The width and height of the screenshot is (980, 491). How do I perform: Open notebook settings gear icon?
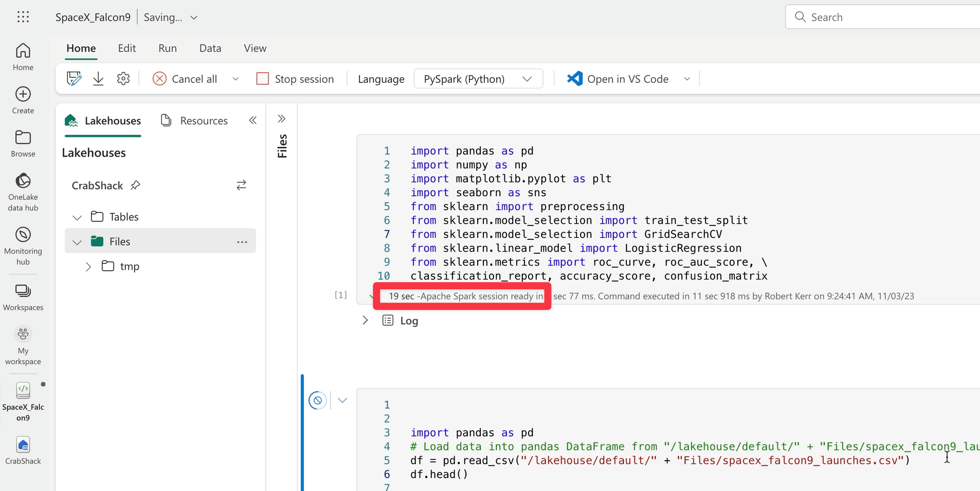coord(123,79)
